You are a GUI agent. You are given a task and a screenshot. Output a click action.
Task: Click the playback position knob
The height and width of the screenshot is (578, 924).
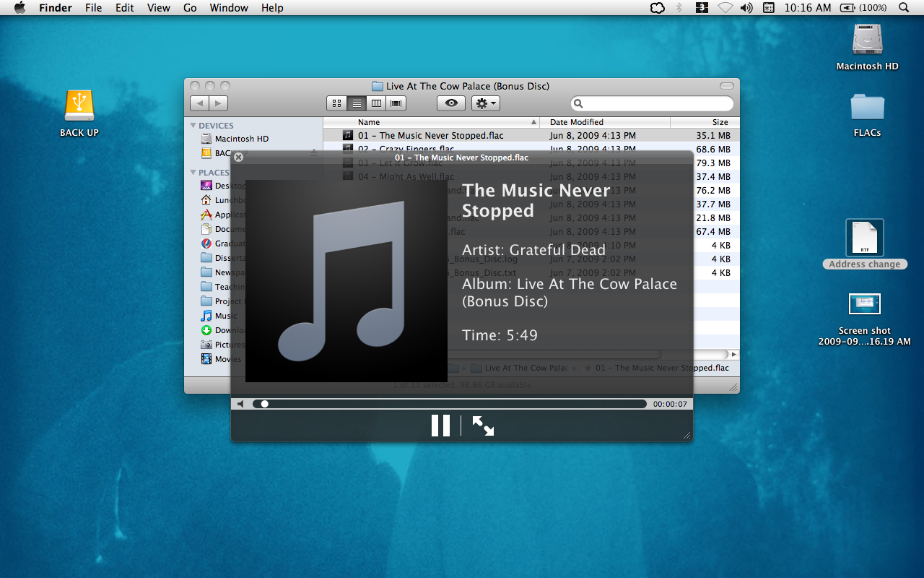pyautogui.click(x=265, y=404)
